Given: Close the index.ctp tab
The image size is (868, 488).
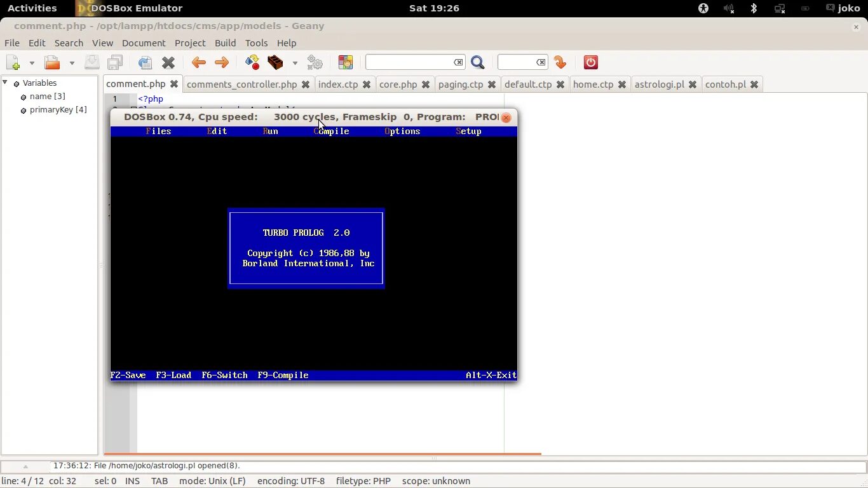Looking at the screenshot, I should [x=367, y=85].
